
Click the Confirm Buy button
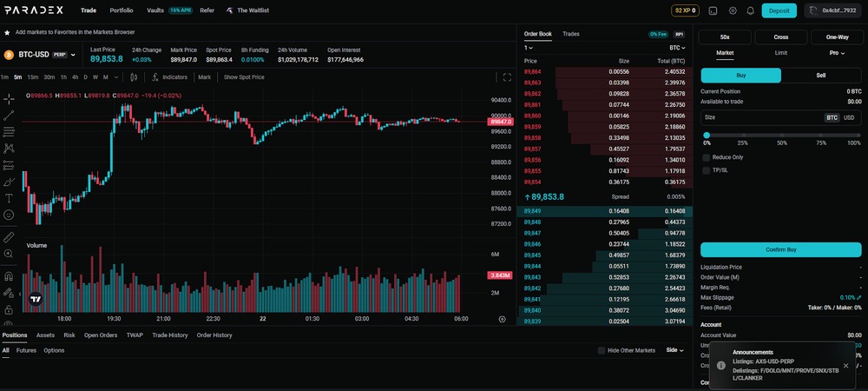click(x=780, y=249)
